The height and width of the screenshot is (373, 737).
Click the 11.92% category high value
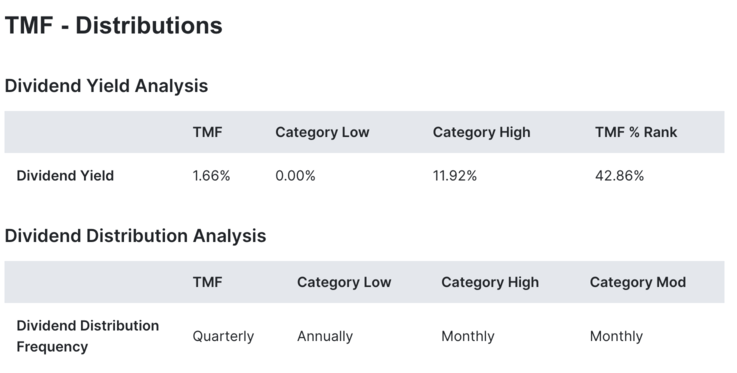coord(455,176)
